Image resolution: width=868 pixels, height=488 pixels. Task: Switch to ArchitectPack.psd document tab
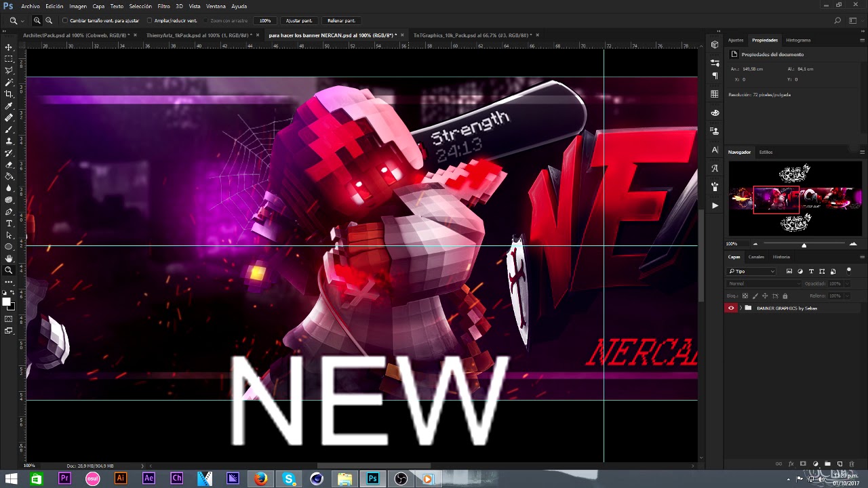(76, 35)
